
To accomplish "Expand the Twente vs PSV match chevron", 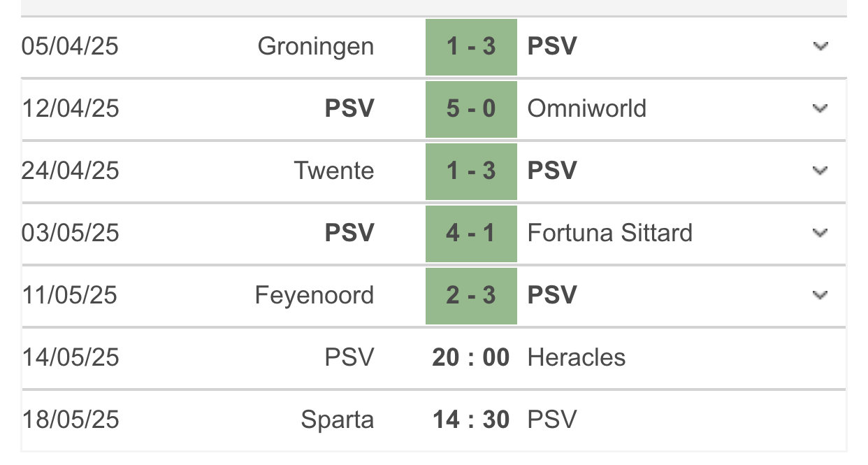I will click(x=820, y=171).
